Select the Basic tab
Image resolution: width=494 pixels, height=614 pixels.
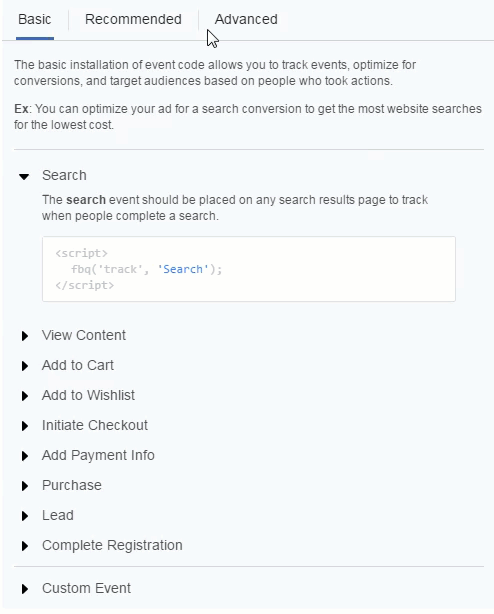[x=34, y=19]
